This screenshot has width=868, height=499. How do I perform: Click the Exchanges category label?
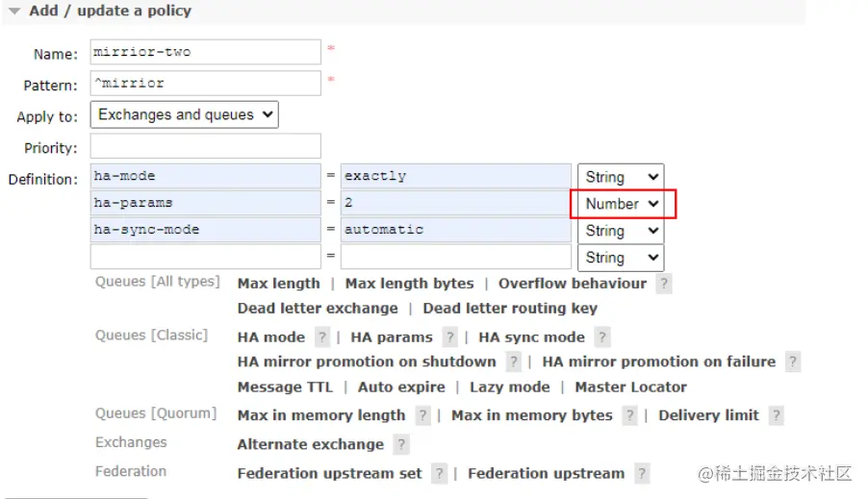point(131,442)
